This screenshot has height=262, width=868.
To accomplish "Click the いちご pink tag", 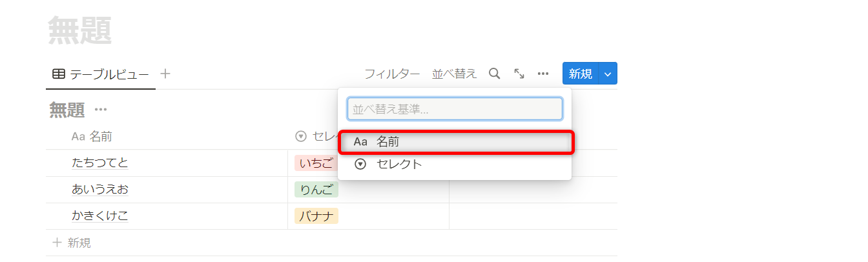I will [x=315, y=163].
